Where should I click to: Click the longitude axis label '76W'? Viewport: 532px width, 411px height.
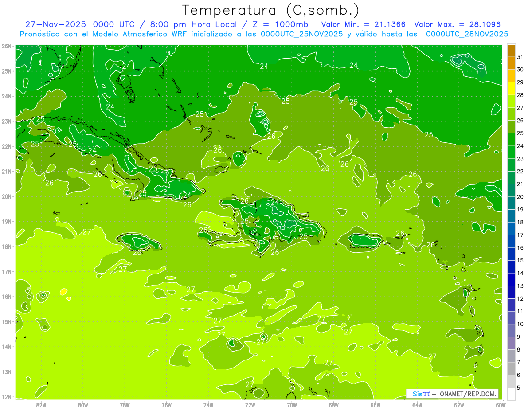click(167, 405)
